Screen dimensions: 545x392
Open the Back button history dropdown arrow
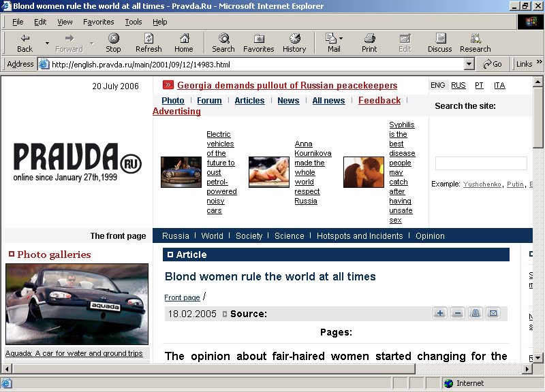pos(47,43)
